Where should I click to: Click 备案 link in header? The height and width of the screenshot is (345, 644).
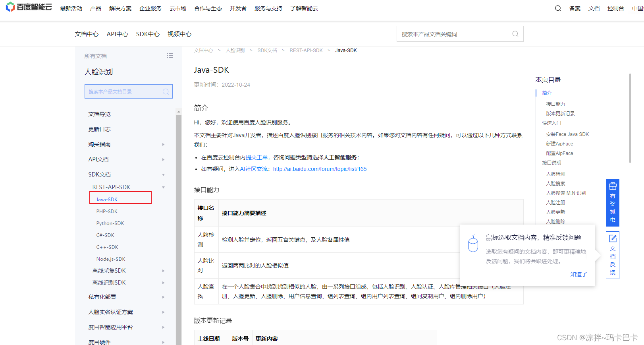575,8
